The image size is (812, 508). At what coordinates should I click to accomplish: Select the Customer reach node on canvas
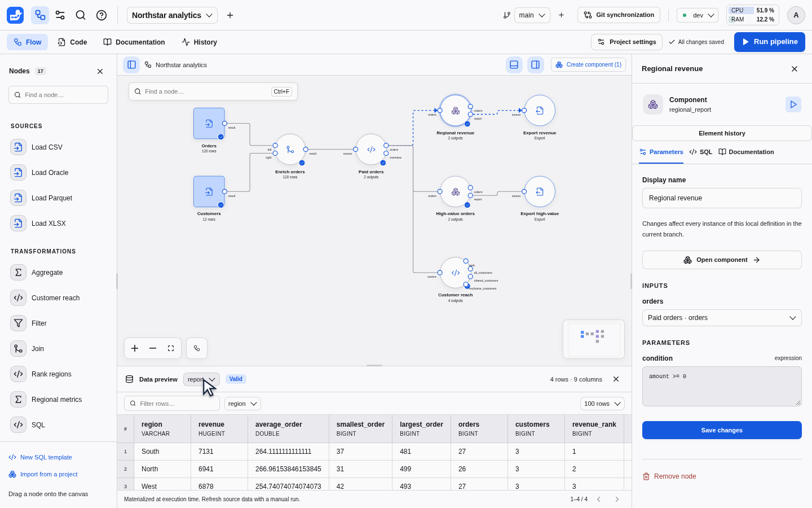tap(456, 273)
